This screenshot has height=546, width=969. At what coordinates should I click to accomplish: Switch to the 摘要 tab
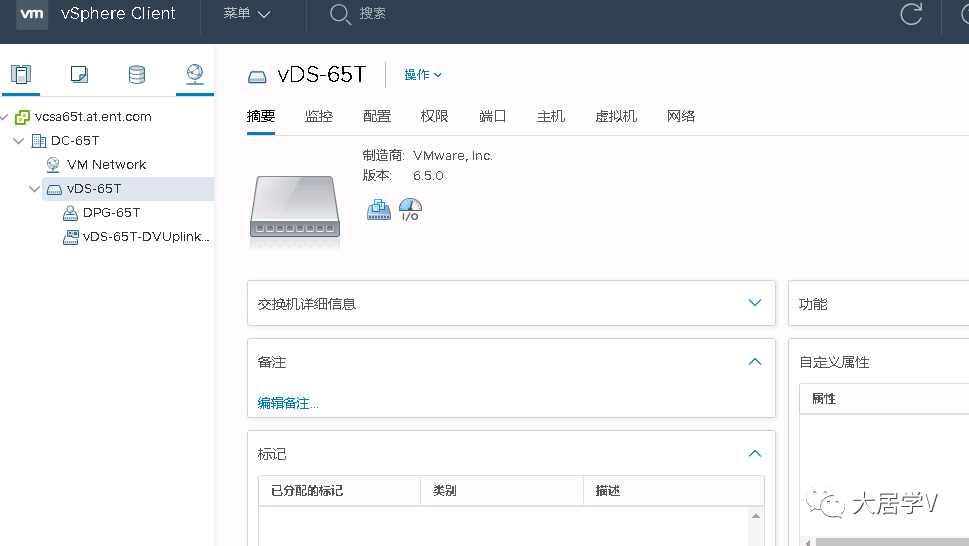[x=261, y=116]
